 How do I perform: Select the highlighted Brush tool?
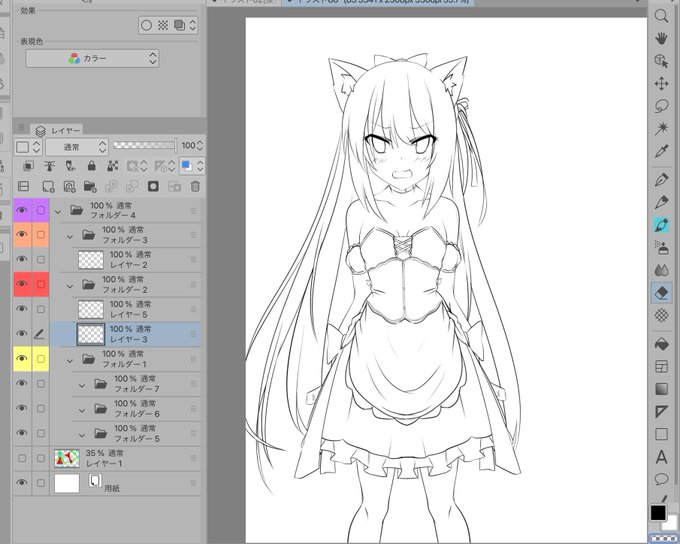pyautogui.click(x=661, y=225)
